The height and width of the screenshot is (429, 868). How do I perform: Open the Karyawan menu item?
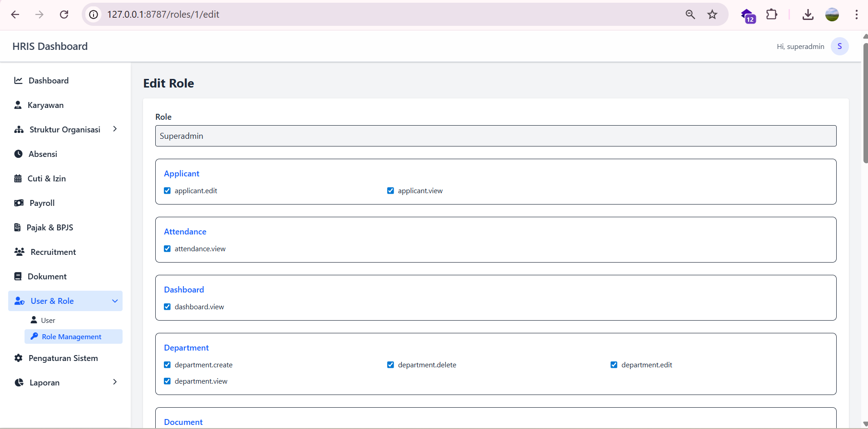pos(45,105)
